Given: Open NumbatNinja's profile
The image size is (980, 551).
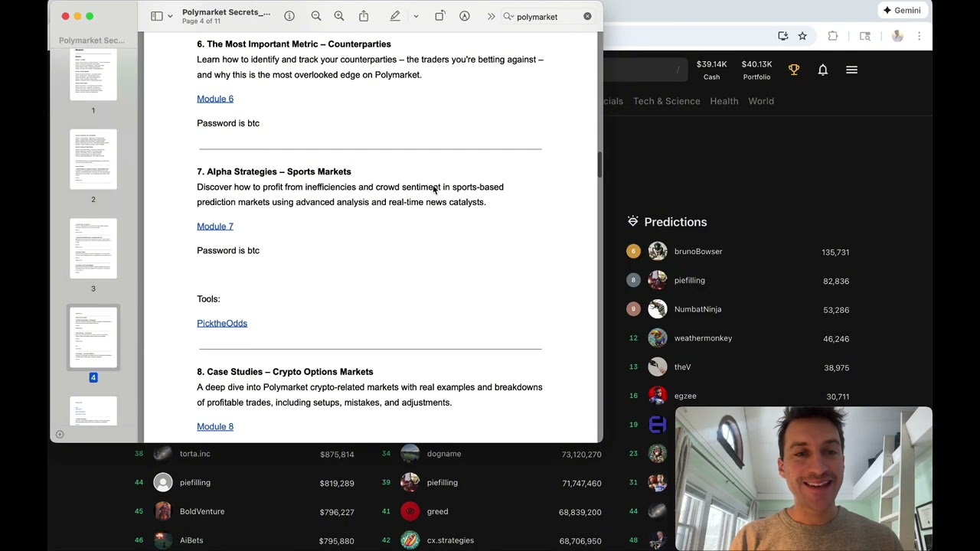Looking at the screenshot, I should pos(697,309).
